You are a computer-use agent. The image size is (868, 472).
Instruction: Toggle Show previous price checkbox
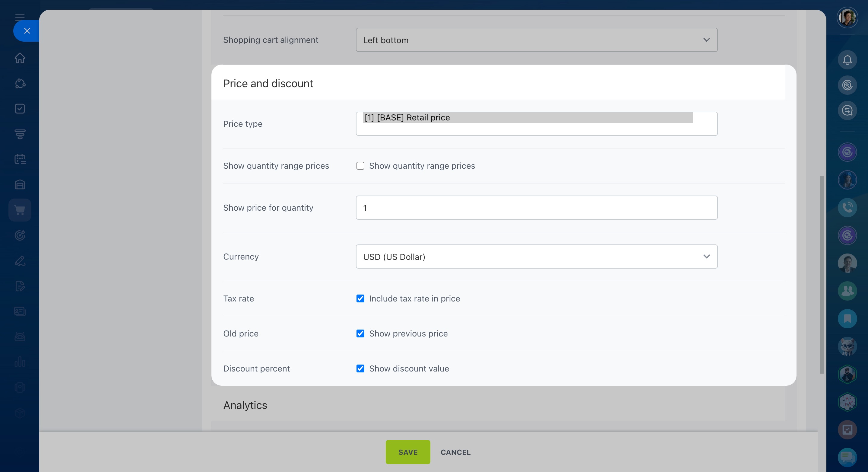[x=360, y=334]
